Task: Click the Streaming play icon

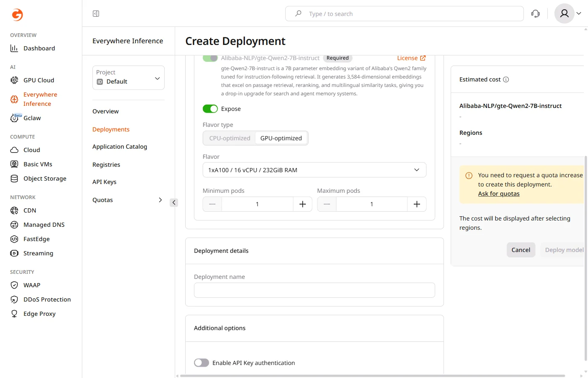Action: [14, 253]
